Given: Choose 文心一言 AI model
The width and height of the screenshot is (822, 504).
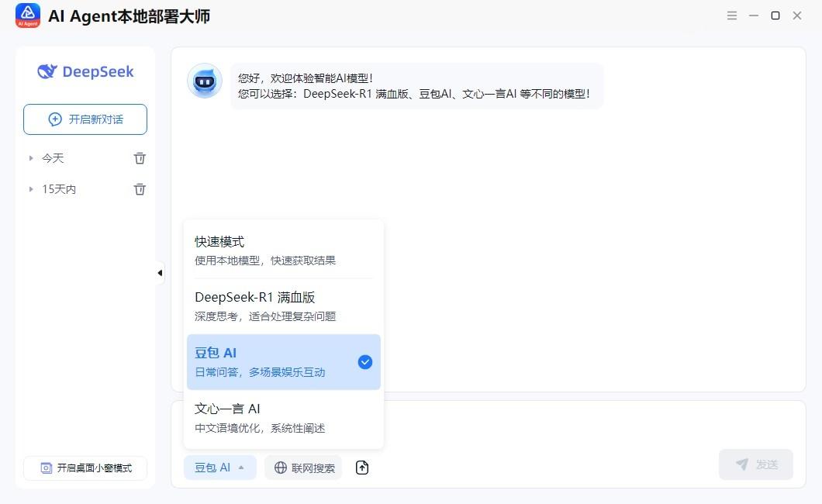Looking at the screenshot, I should pyautogui.click(x=284, y=418).
